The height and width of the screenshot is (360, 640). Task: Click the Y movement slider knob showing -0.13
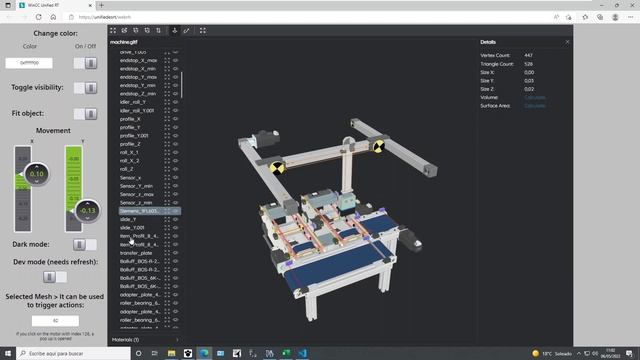pos(87,211)
